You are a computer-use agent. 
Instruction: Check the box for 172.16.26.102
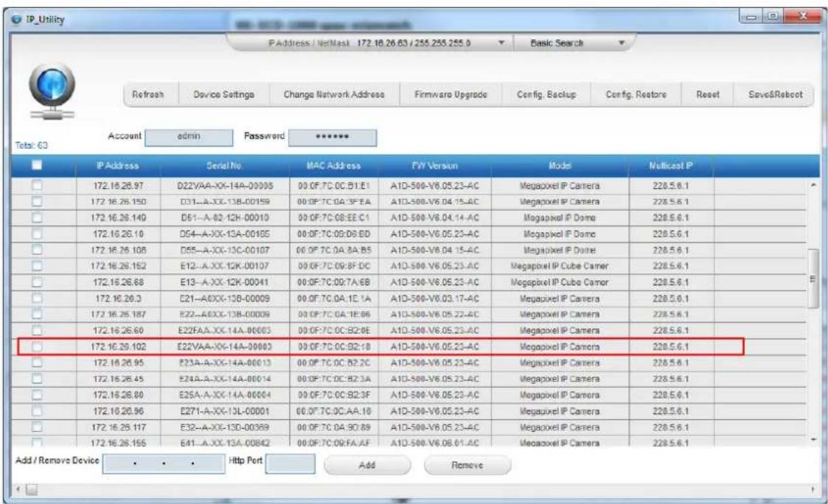pyautogui.click(x=37, y=347)
